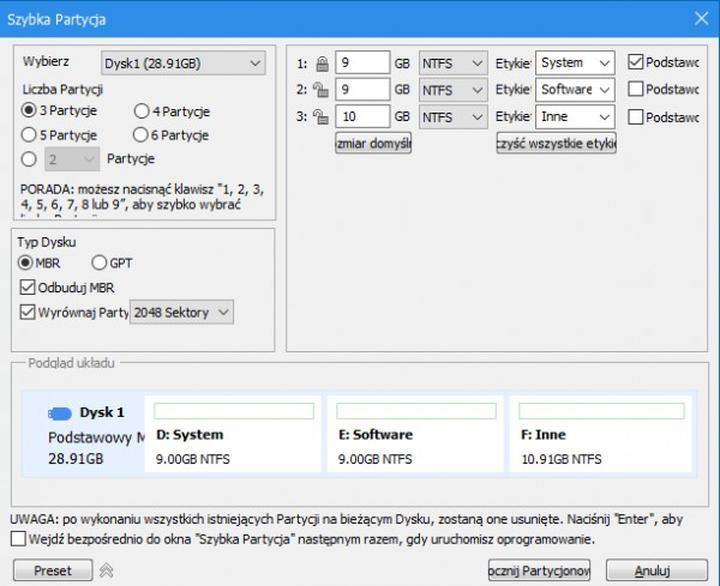This screenshot has height=586, width=720.
Task: Open the System label dropdown
Action: (574, 63)
